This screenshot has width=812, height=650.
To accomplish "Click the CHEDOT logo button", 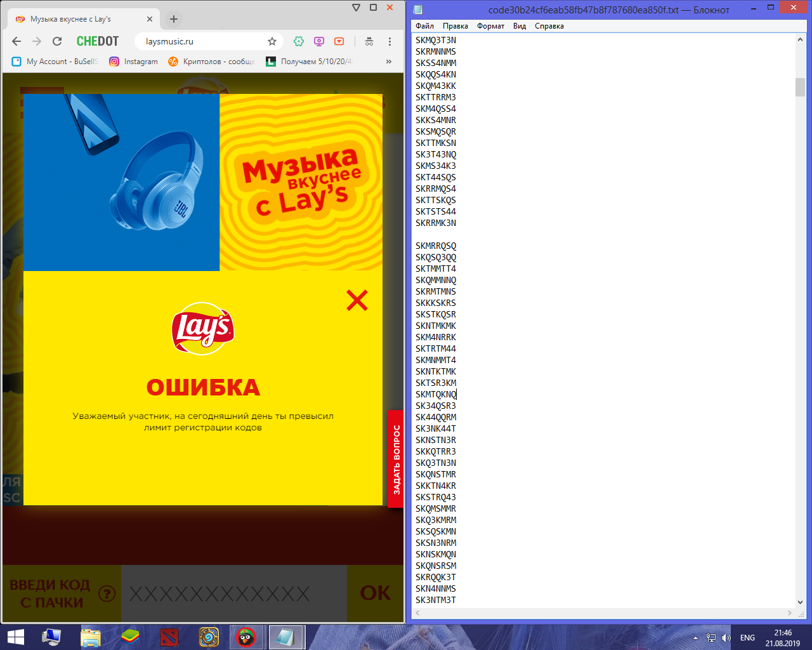I will (x=98, y=41).
